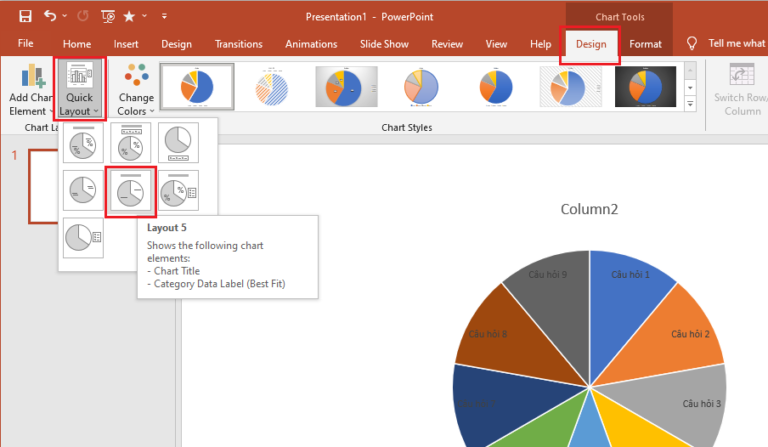Choose the diagonal-striped background chart style
The width and height of the screenshot is (768, 447).
(570, 87)
